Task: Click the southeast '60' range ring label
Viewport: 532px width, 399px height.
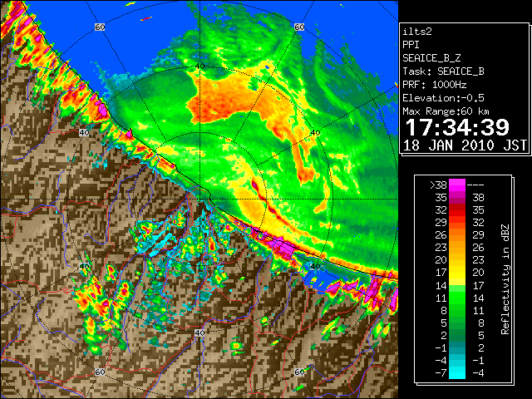Action: (299, 372)
